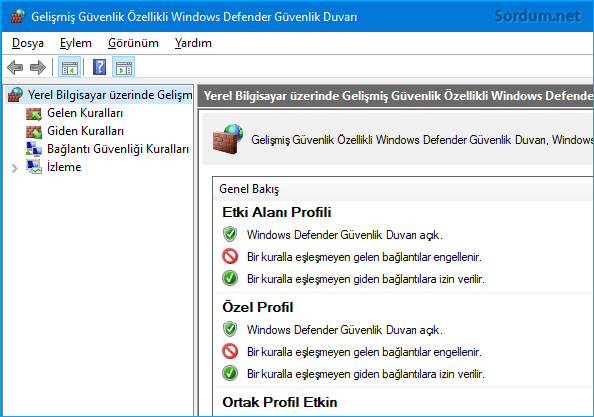Click 'giden bağlantılara izin verilir' under Özel Profil

(x=419, y=374)
